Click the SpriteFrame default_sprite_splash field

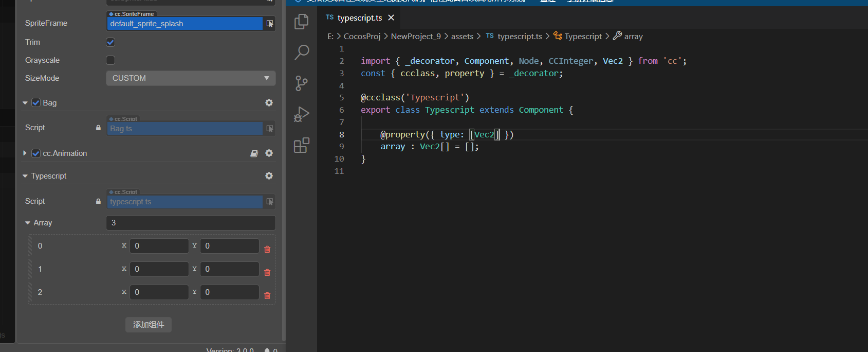(185, 24)
